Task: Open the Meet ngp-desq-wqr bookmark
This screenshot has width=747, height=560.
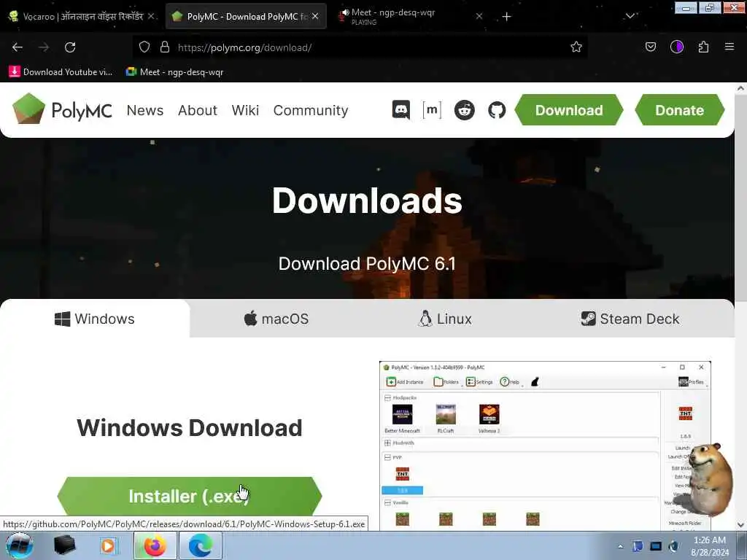Action: pyautogui.click(x=174, y=72)
